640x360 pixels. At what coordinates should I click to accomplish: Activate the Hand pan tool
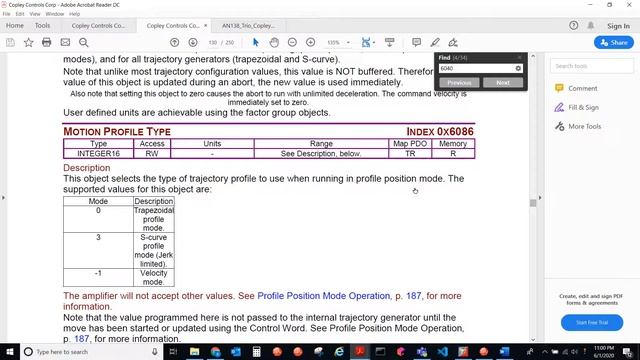[274, 42]
